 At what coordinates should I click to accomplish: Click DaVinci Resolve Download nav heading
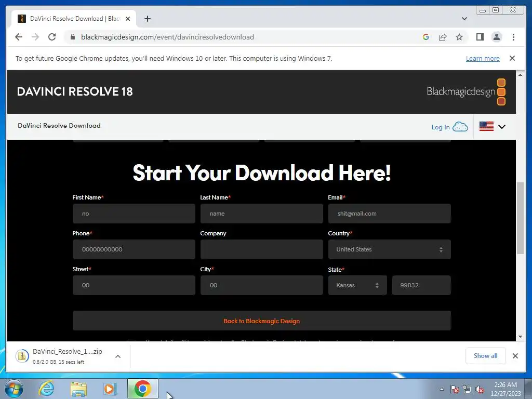(x=59, y=126)
